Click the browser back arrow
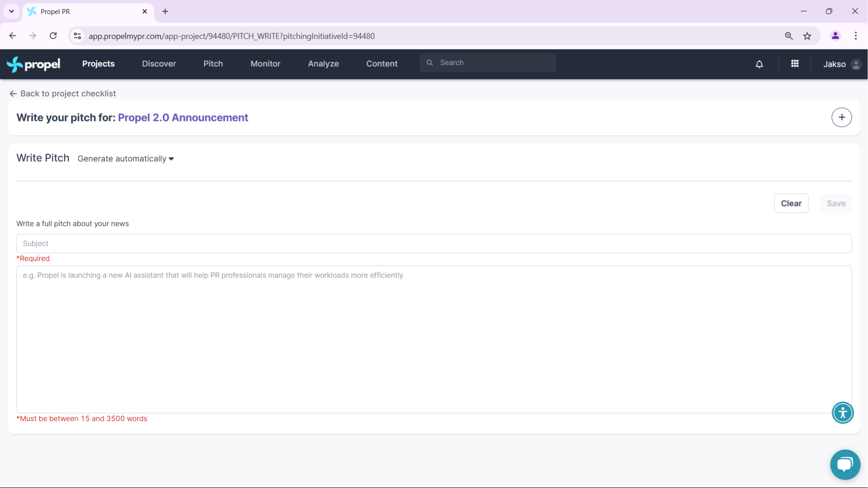Viewport: 868px width, 488px height. [13, 36]
